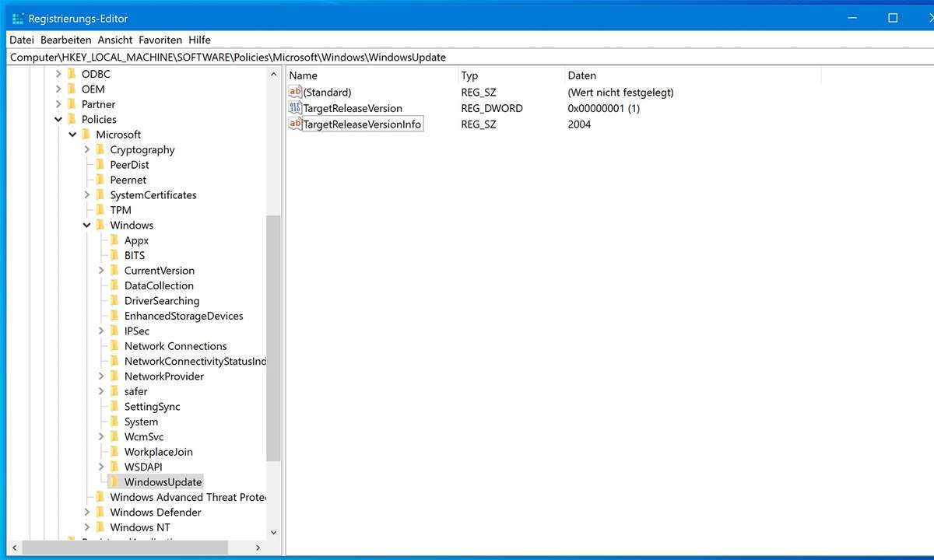Open the Favoriten menu
Viewport: 934px width, 560px height.
(x=160, y=40)
